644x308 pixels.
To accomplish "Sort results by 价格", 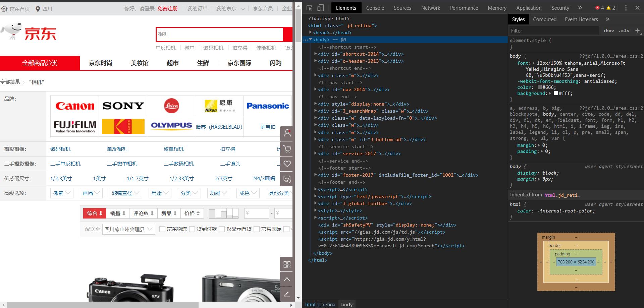I will click(x=192, y=213).
